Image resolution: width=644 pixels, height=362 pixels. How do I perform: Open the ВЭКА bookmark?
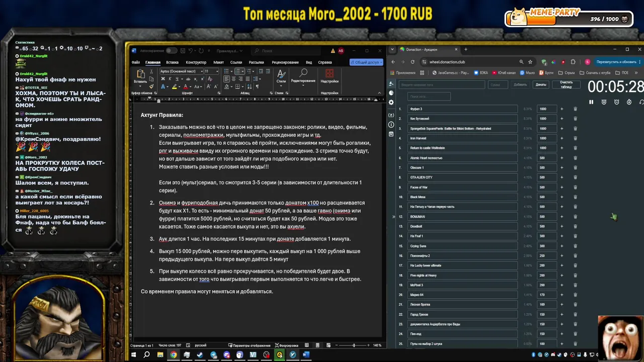pos(481,73)
